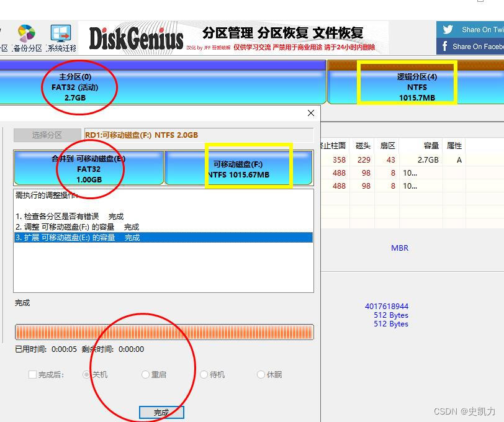The height and width of the screenshot is (422, 504).
Task: Select the 休眠 hibernate radio option
Action: pos(261,374)
